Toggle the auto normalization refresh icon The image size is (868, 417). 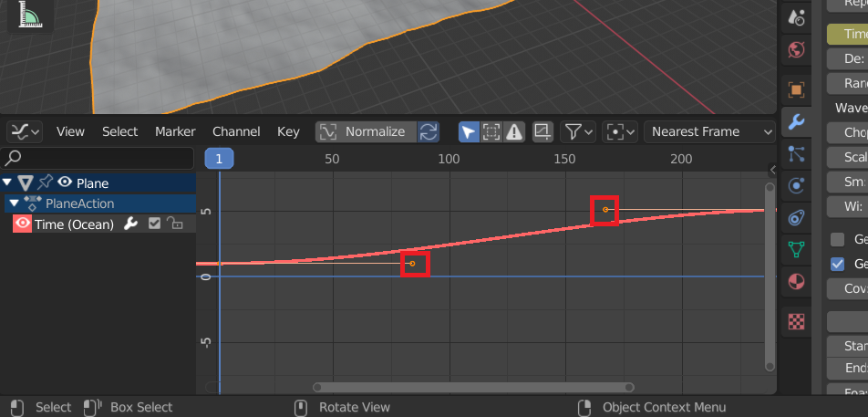click(x=429, y=131)
